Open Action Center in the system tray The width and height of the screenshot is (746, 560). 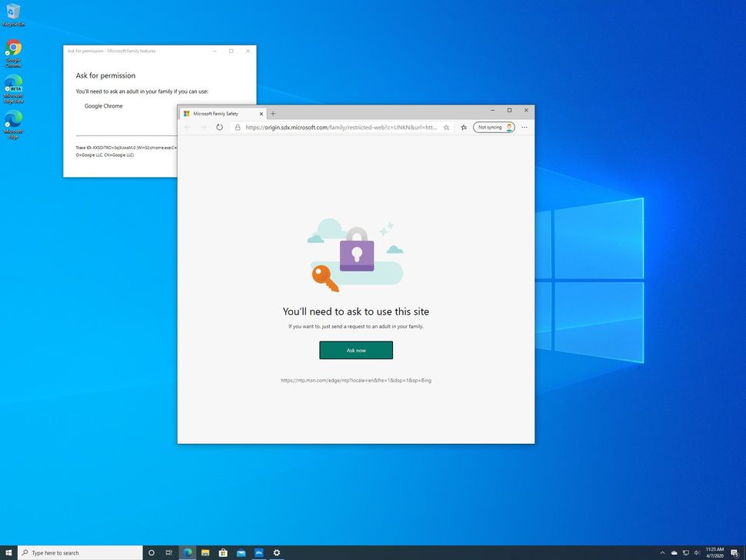(735, 552)
